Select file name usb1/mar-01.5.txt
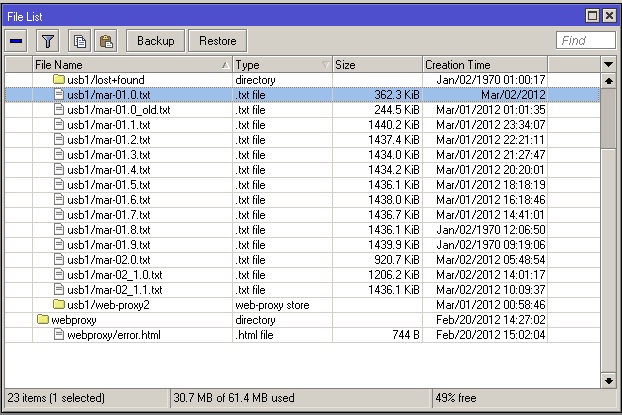 tap(109, 185)
